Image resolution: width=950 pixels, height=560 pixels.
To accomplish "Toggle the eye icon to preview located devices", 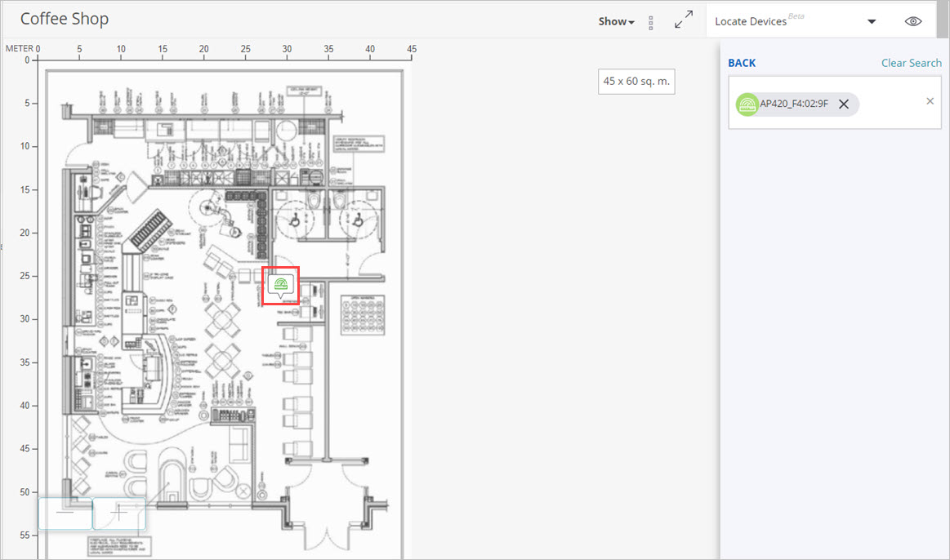I will [912, 20].
